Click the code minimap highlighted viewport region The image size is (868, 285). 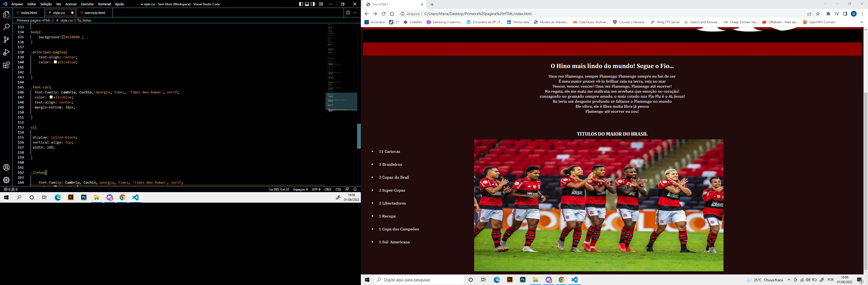tap(341, 101)
